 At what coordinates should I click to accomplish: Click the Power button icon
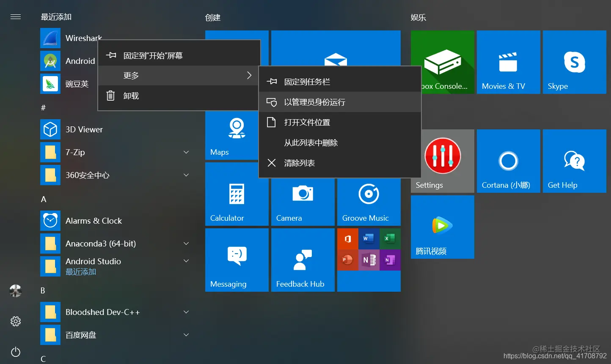tap(16, 352)
